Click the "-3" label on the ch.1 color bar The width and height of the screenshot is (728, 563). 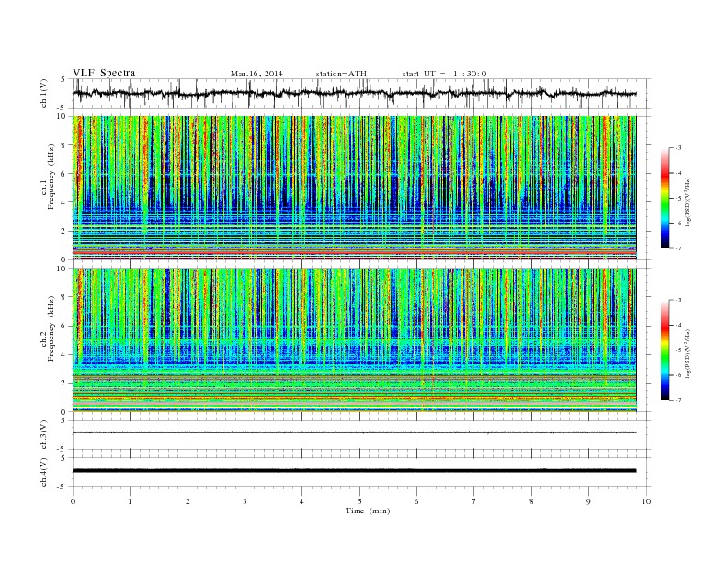tap(677, 148)
